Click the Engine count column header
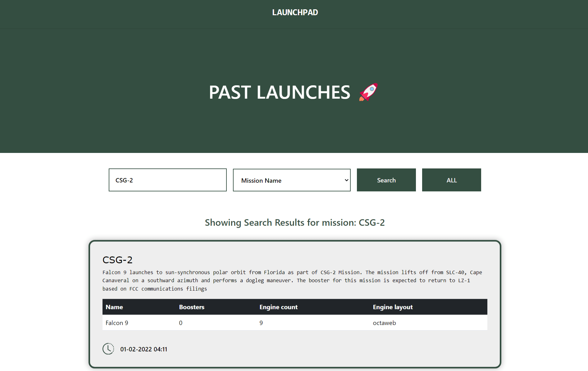 278,307
